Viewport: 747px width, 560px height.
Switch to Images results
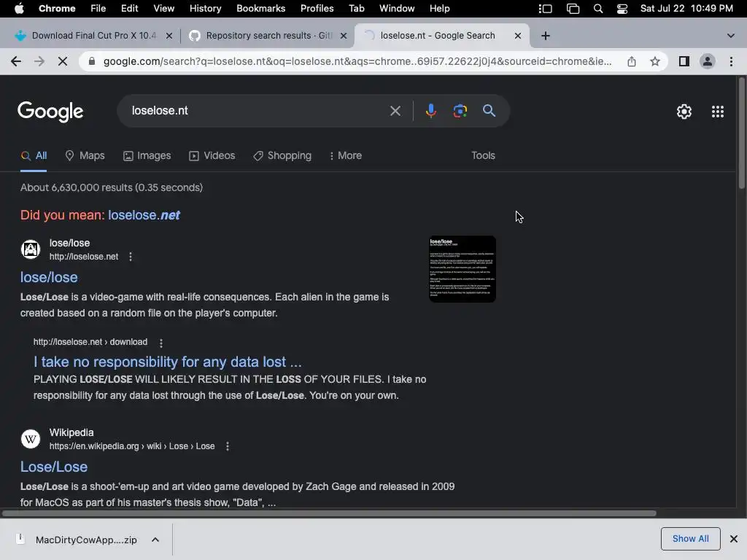pyautogui.click(x=147, y=156)
